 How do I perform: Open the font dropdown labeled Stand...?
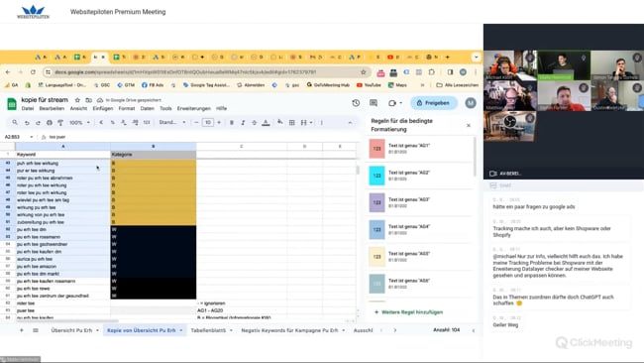172,123
